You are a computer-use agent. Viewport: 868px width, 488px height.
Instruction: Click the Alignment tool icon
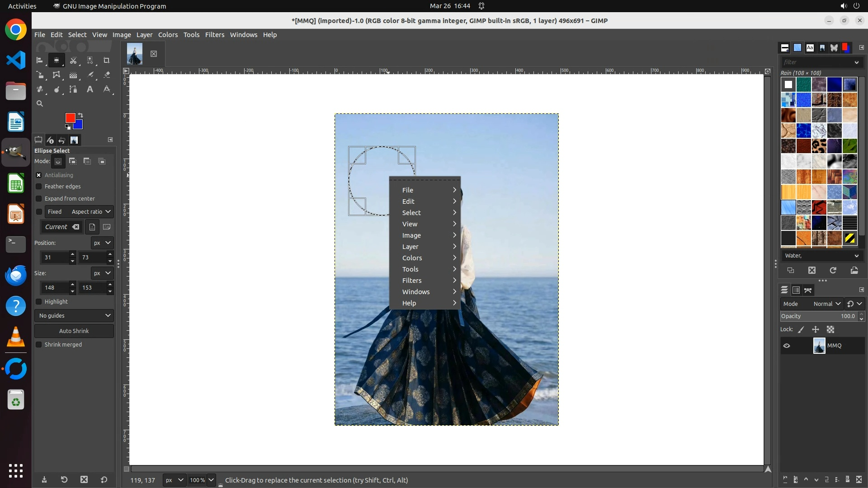coord(40,60)
